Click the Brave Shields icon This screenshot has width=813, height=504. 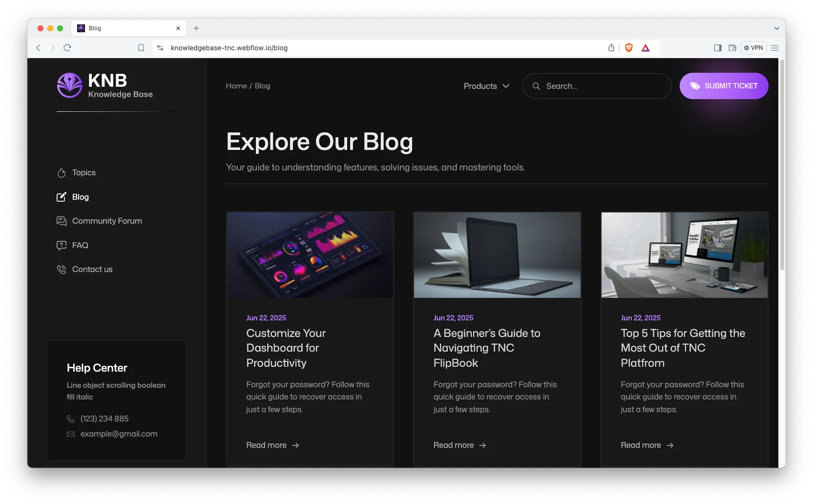pyautogui.click(x=628, y=48)
